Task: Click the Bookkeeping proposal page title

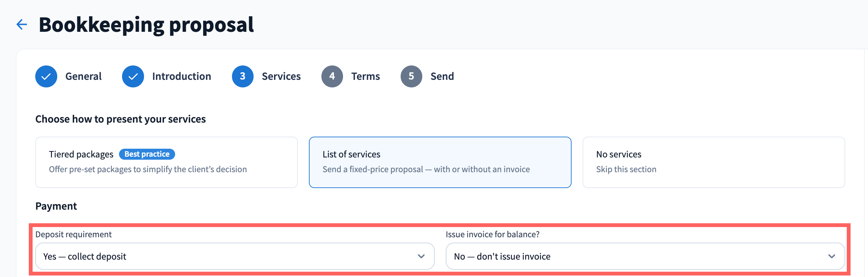Action: coord(146,25)
